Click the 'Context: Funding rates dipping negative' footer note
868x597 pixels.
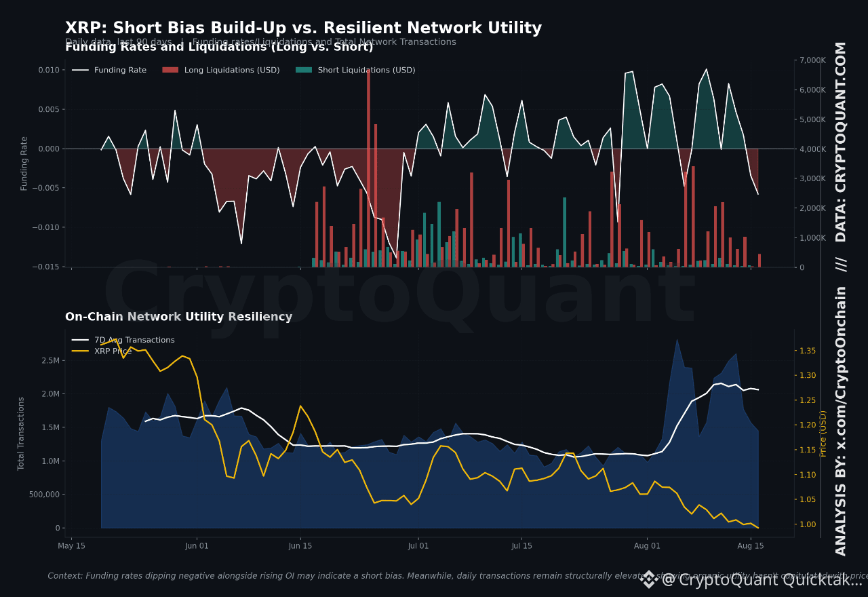coord(458,576)
